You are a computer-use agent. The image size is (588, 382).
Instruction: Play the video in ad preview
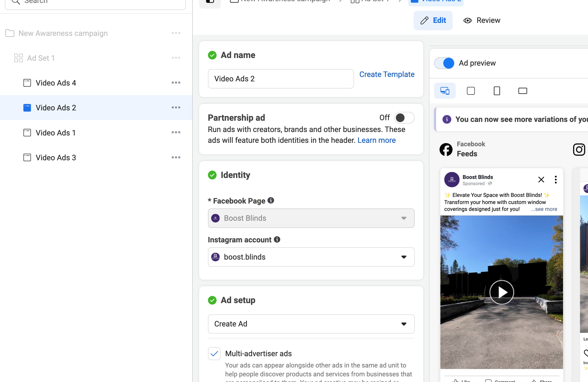[501, 292]
